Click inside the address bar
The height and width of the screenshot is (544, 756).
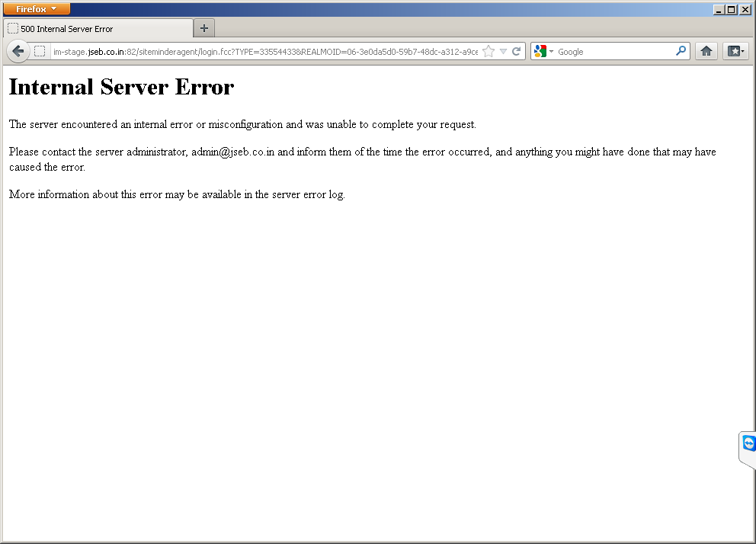click(267, 51)
